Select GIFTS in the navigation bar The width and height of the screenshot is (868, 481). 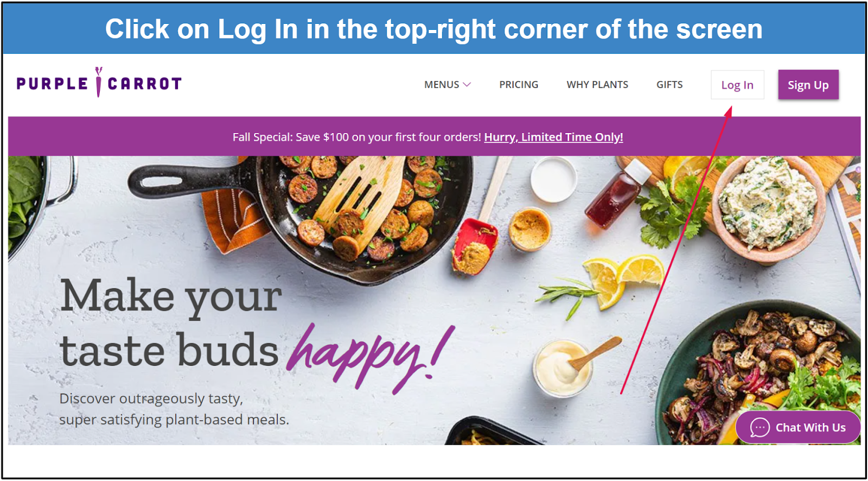[669, 85]
